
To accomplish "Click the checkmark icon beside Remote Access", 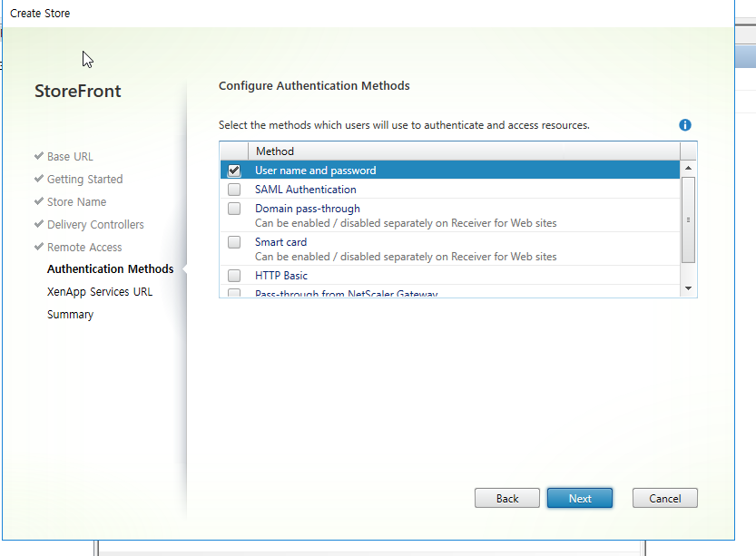I will (x=39, y=246).
